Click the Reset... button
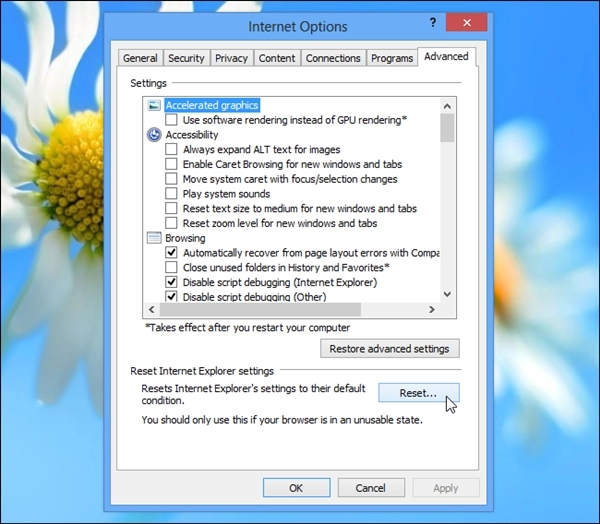 [418, 393]
